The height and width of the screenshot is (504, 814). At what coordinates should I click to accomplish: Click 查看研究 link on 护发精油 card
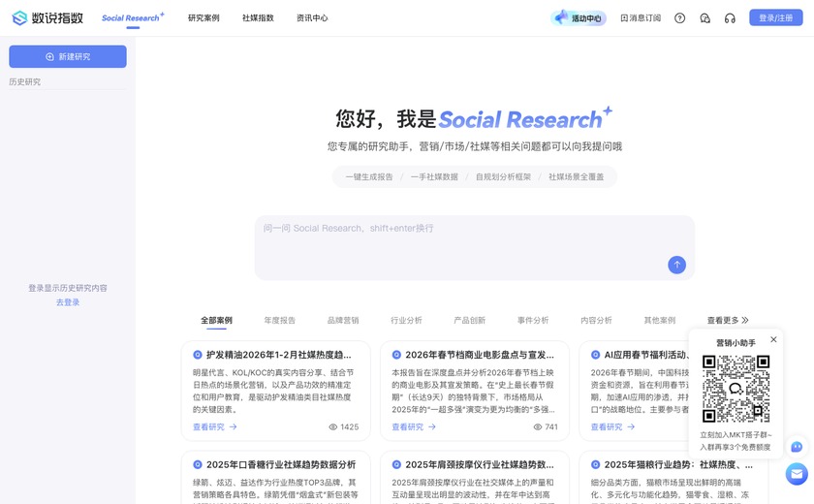tap(215, 426)
